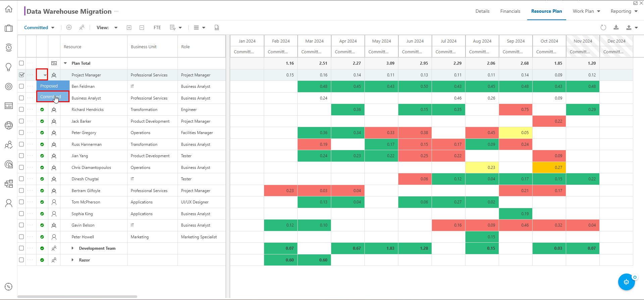Open the time tracking clock sidebar icon

tap(9, 48)
